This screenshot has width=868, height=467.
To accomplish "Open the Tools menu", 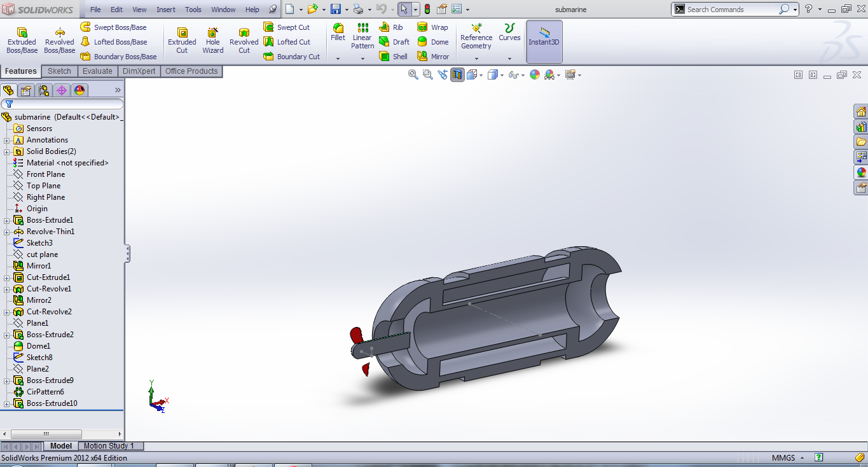I will (193, 10).
